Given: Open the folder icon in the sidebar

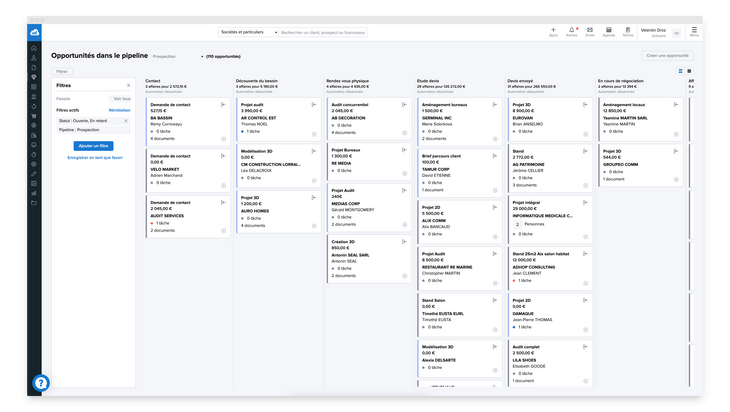Looking at the screenshot, I should point(34,203).
